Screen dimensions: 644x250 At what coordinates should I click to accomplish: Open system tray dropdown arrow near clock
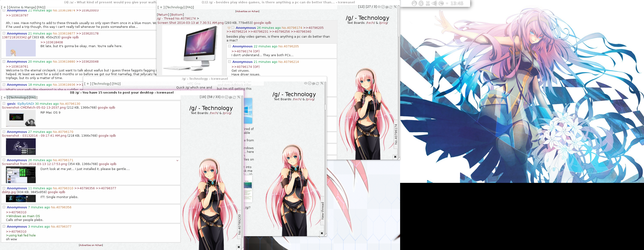coord(447,4)
